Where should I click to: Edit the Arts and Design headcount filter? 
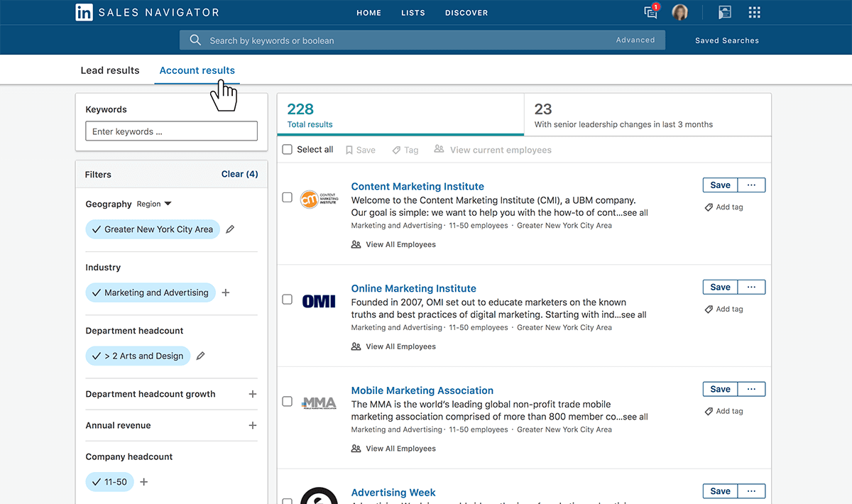[x=200, y=356]
